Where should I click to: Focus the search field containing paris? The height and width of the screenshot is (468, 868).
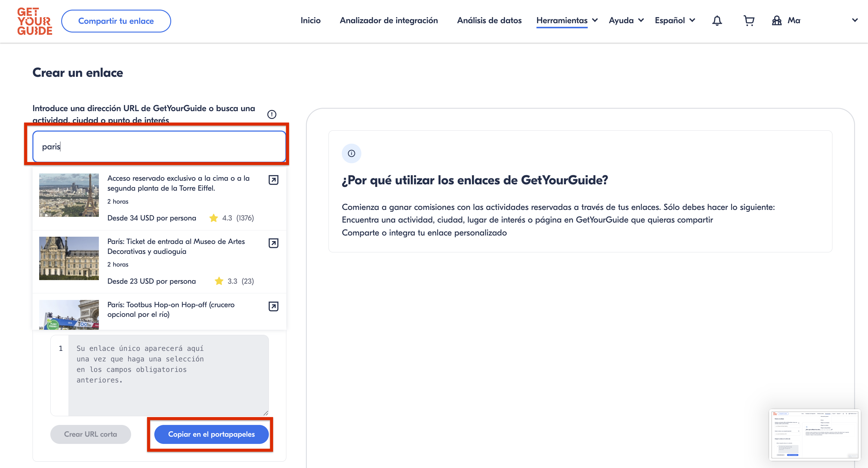[x=159, y=146]
